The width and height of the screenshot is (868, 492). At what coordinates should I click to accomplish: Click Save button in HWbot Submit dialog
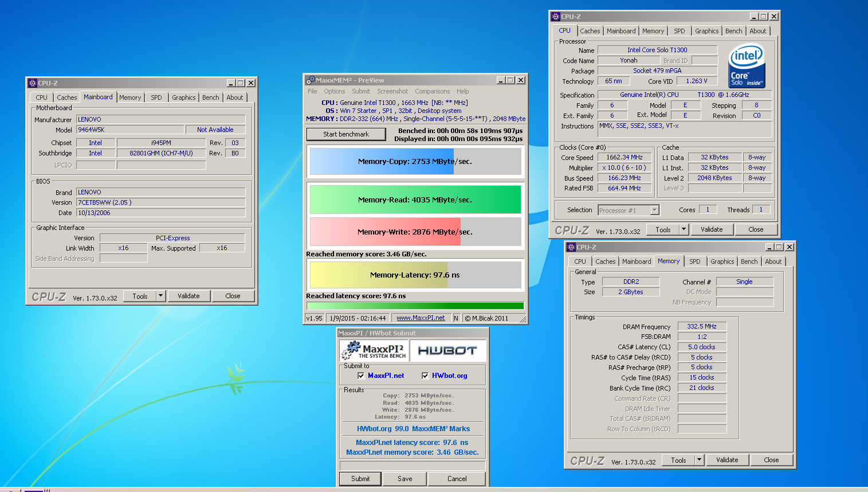tap(405, 479)
